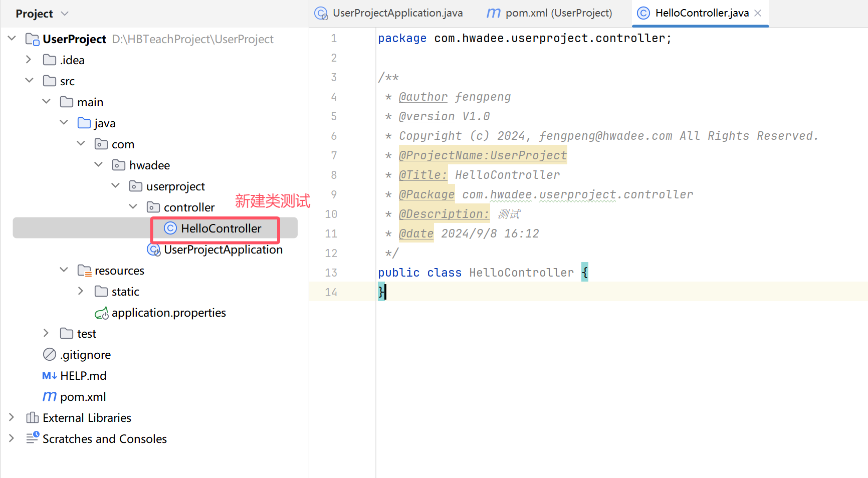Viewport: 868px width, 478px height.
Task: Expand Scratches and Consoles node
Action: pyautogui.click(x=12, y=438)
